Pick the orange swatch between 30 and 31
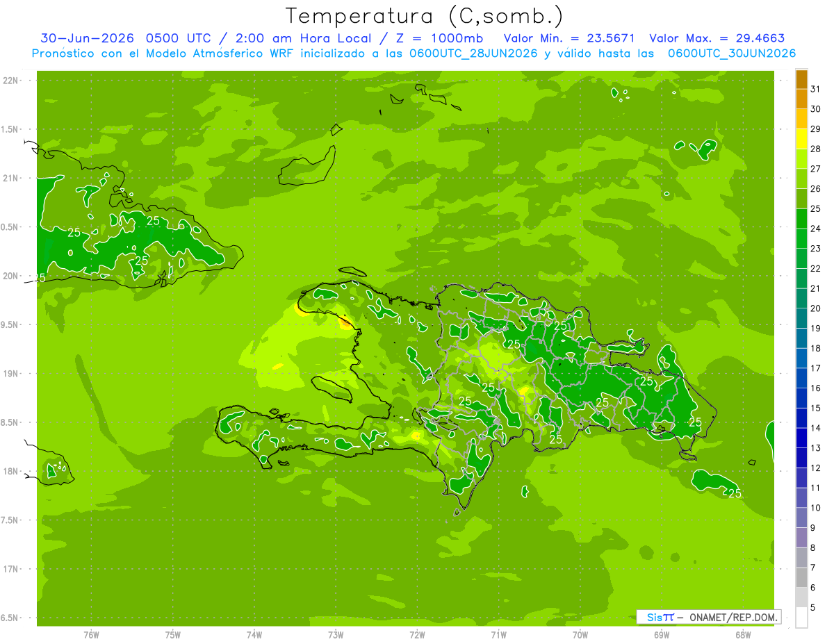The image size is (834, 644). pos(801,99)
